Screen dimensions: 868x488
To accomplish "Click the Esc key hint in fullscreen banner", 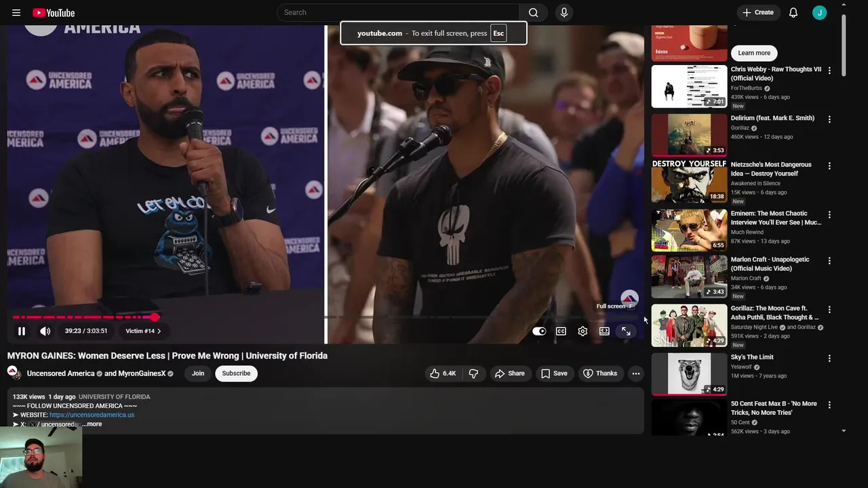I will pos(498,33).
